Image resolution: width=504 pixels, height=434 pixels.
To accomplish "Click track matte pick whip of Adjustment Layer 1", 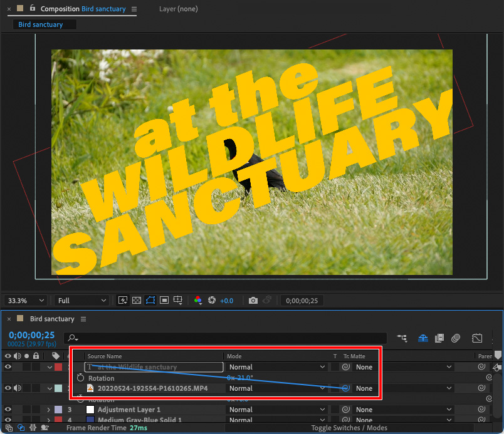I will [x=346, y=410].
